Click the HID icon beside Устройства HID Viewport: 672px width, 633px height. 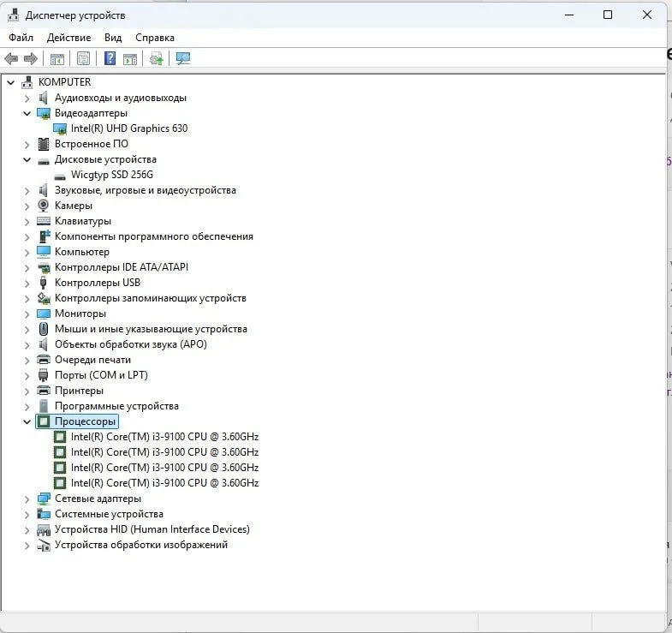(44, 530)
